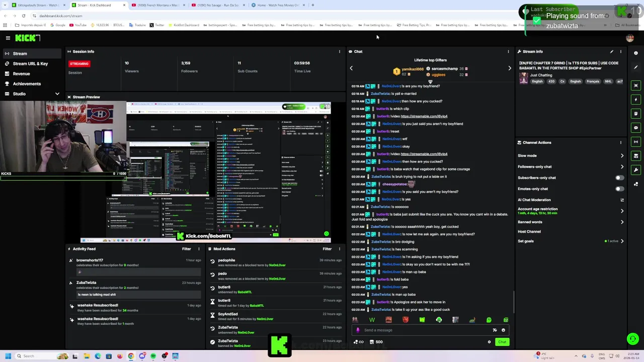The height and width of the screenshot is (362, 644).
Task: Click the three-dots icon at the bottom of the far-right rail
Action: point(636,184)
